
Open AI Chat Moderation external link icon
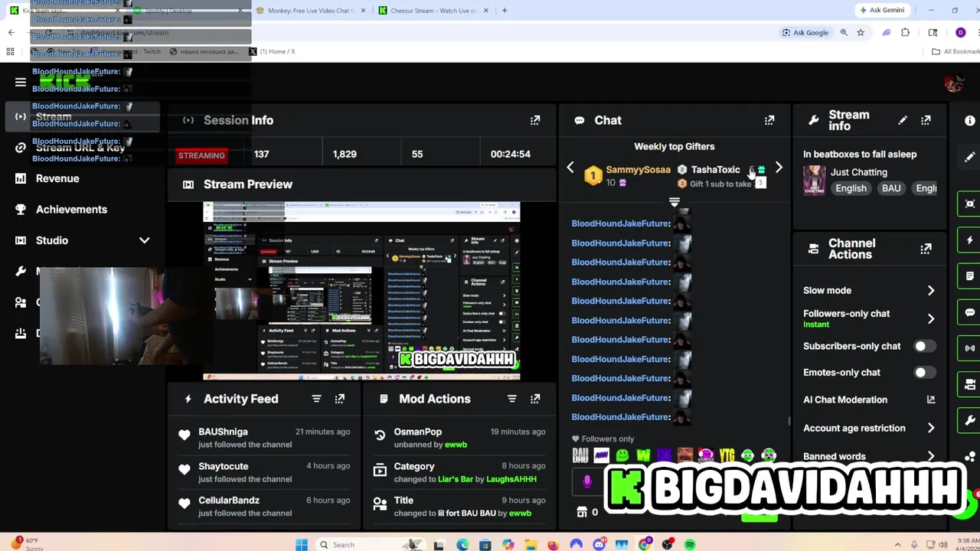tap(931, 399)
